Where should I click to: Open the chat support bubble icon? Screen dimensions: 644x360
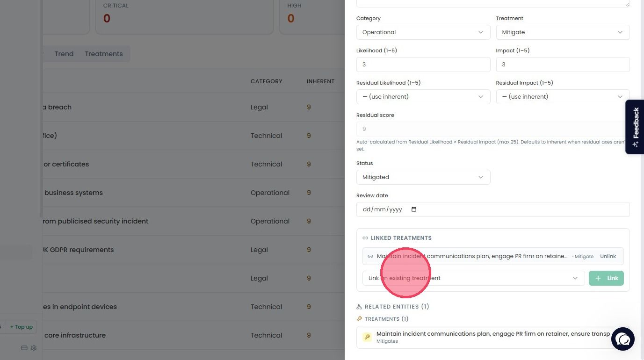(623, 339)
